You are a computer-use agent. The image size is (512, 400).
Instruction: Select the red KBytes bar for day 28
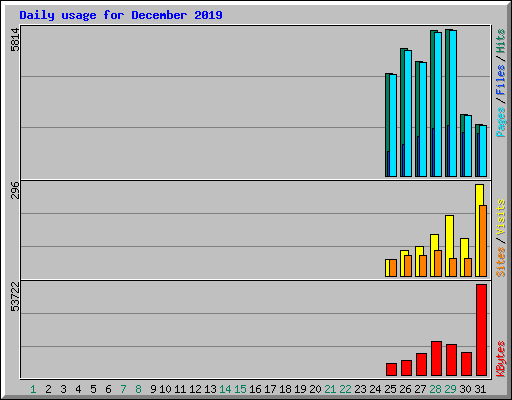436,358
